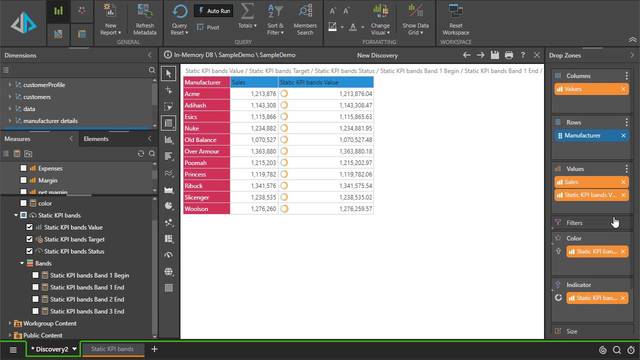Switch to the Static KPI bands tab

tap(113, 349)
